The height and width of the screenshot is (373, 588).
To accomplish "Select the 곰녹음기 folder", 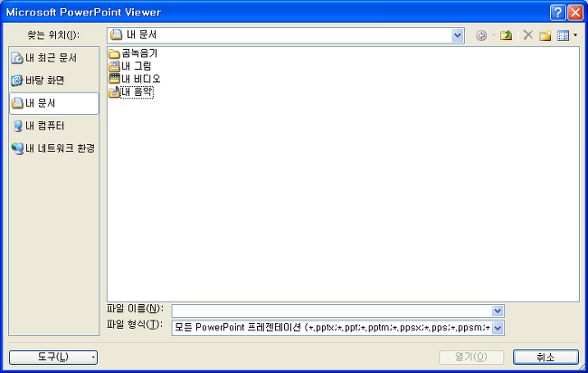I will pos(133,53).
